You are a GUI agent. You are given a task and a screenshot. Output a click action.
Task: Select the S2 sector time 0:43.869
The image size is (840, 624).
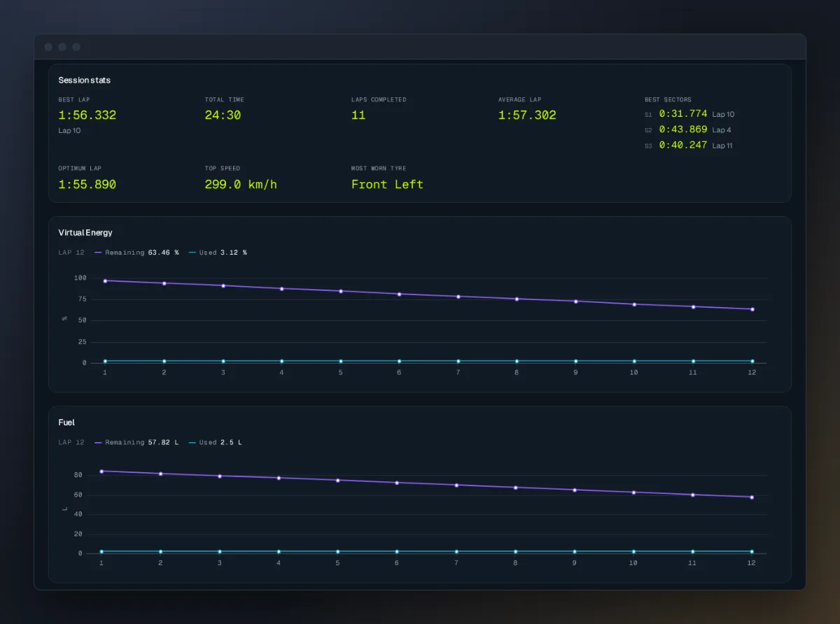(683, 129)
